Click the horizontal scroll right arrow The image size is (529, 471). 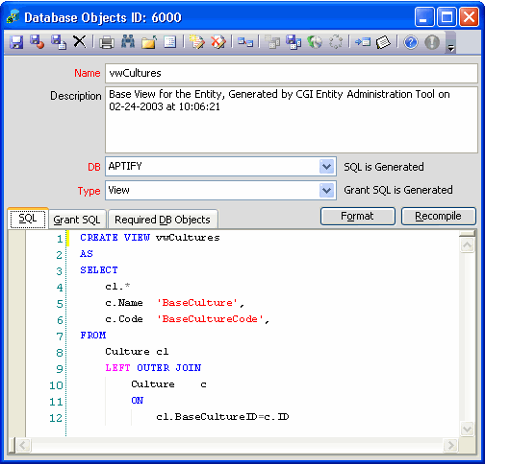click(450, 445)
